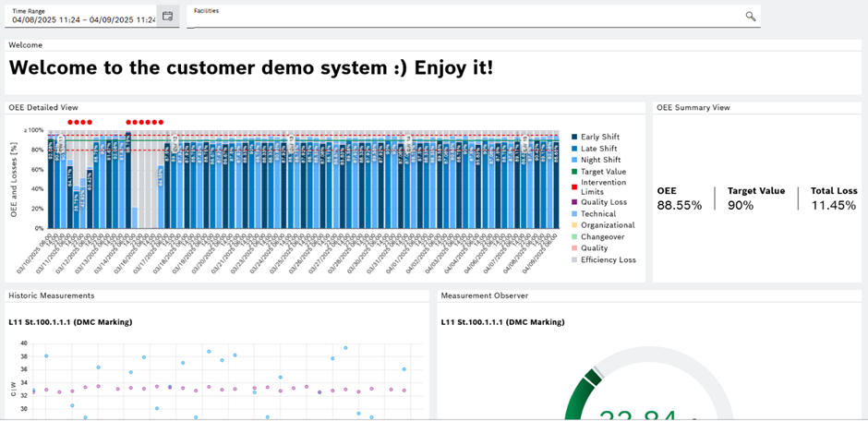Toggle the Technical legend entry
This screenshot has width=868, height=421.
(x=594, y=213)
